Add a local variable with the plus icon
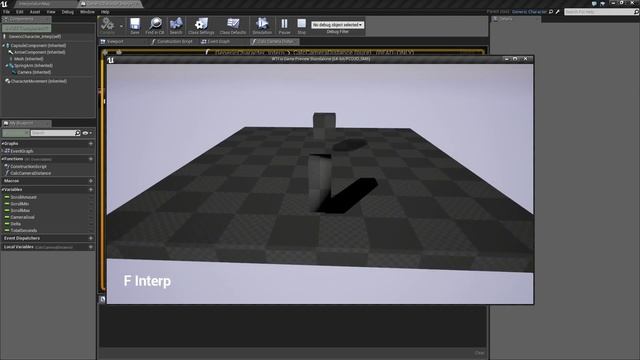Image resolution: width=640 pixels, height=360 pixels. 91,247
